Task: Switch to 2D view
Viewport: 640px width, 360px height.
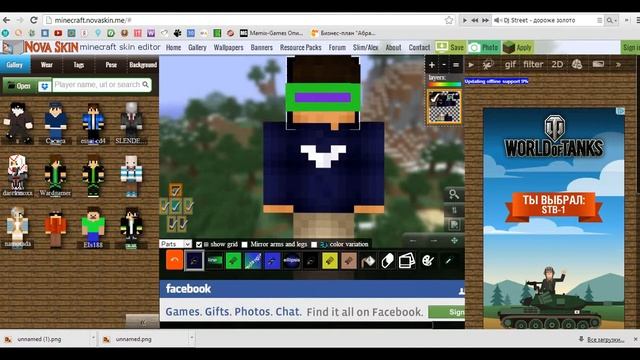Action: click(x=557, y=64)
